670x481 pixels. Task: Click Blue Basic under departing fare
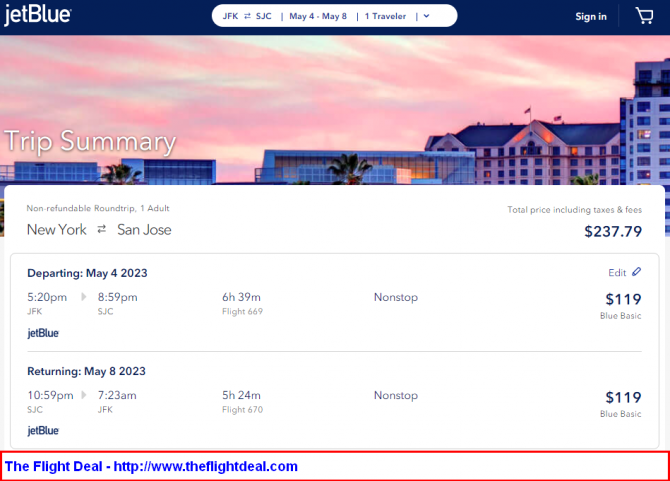pos(620,316)
